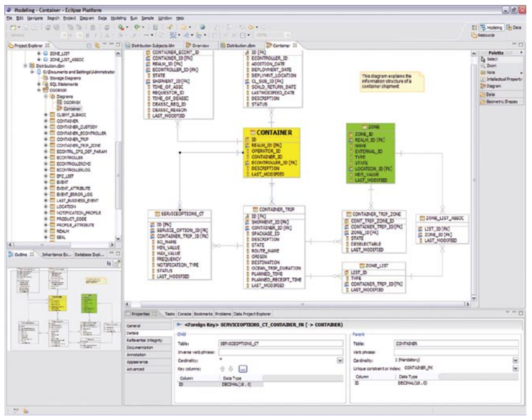
Task: Expand the CONTAINER_TRIP tree node
Action: (46, 140)
